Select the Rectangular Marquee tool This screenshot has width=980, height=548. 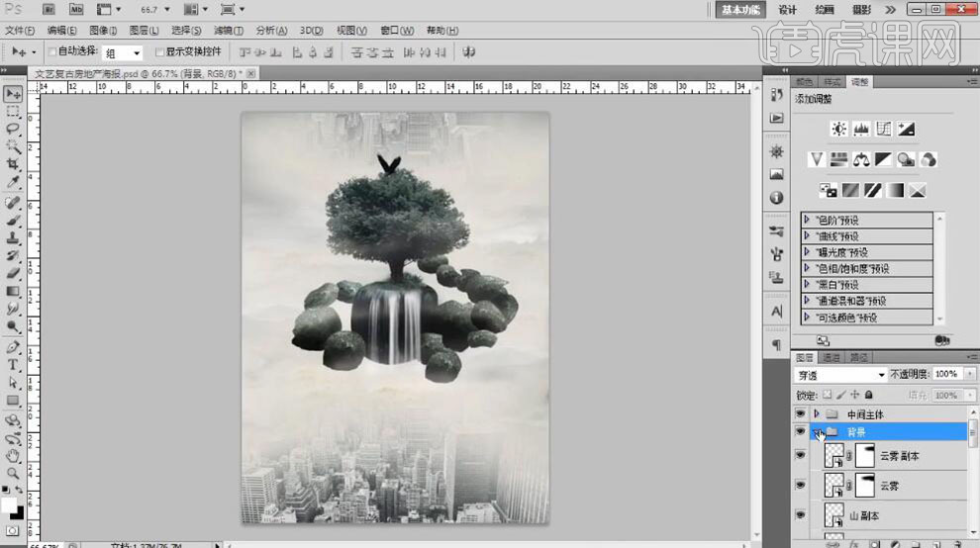tap(13, 112)
